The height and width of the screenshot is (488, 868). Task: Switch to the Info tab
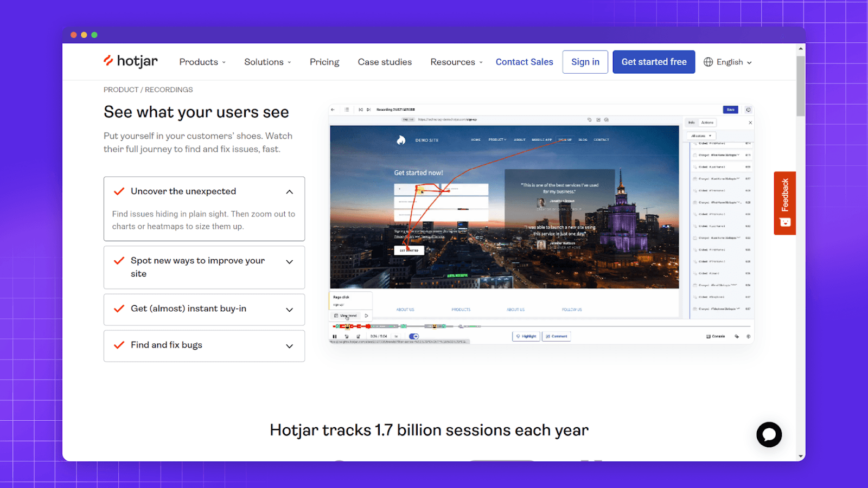pyautogui.click(x=692, y=123)
